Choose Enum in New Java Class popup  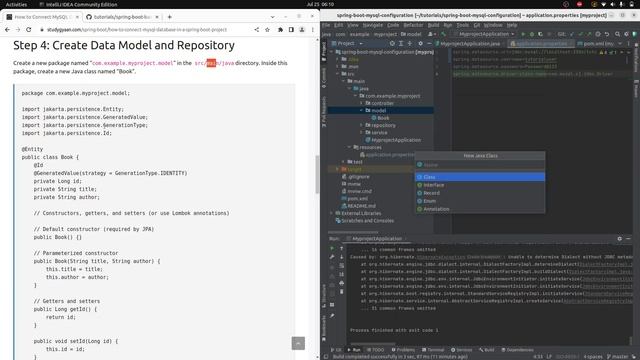click(480, 201)
